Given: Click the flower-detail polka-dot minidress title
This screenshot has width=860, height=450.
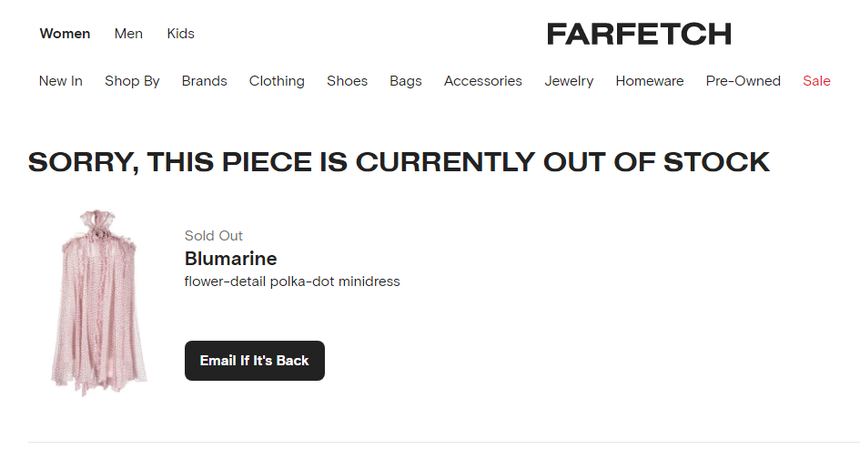Looking at the screenshot, I should pyautogui.click(x=292, y=282).
